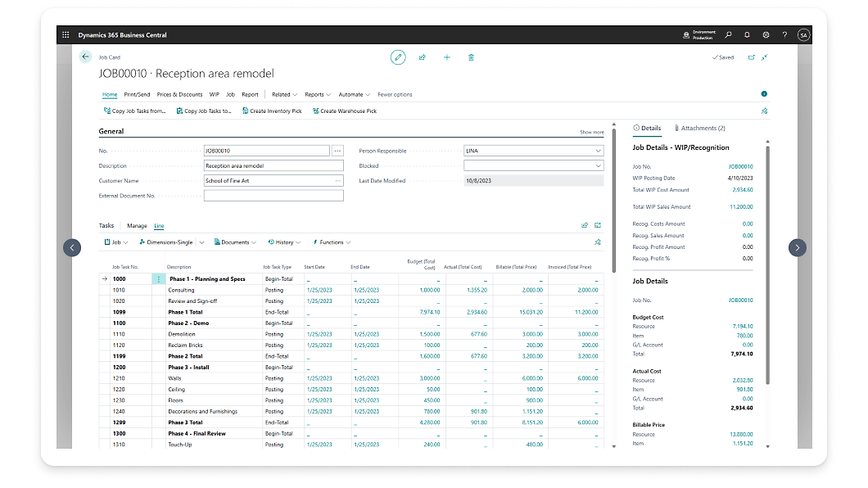Screen dimensions: 868x488
Task: Delete job with trash can icon
Action: coord(471,57)
